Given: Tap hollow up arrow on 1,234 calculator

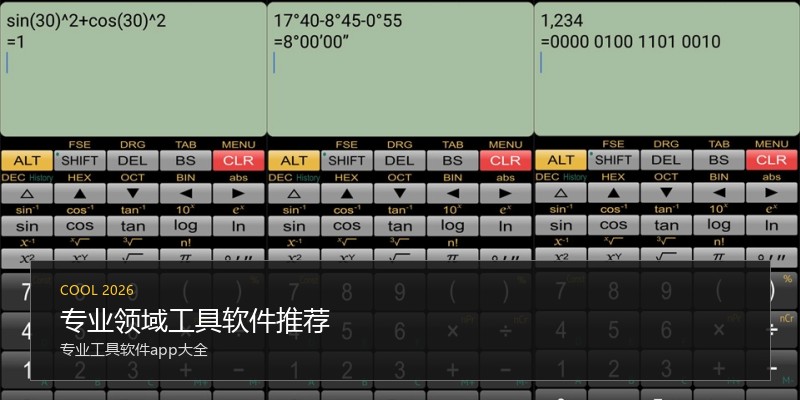Looking at the screenshot, I should pos(561,192).
